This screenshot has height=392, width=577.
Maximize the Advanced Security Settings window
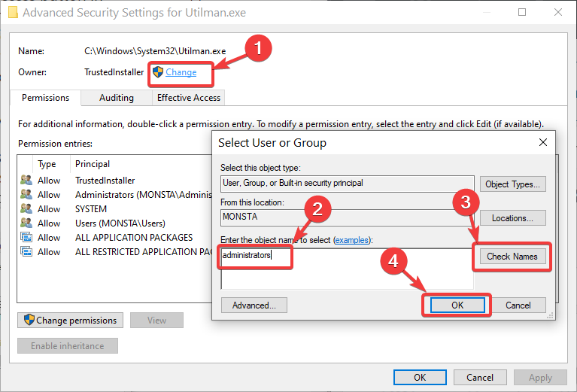tap(522, 12)
